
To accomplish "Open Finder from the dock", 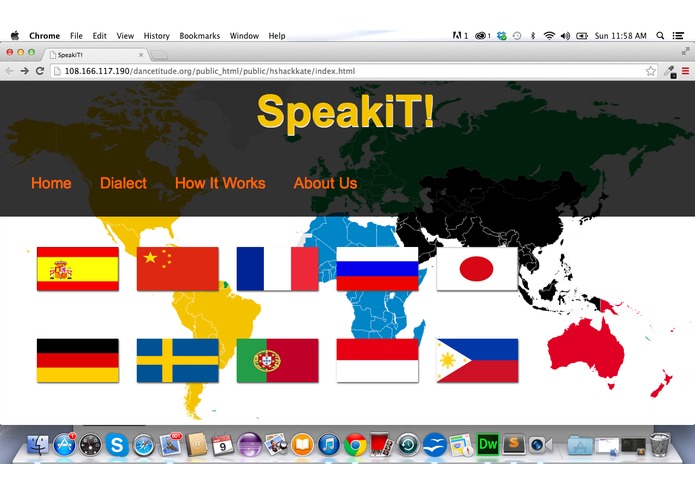I will point(38,444).
